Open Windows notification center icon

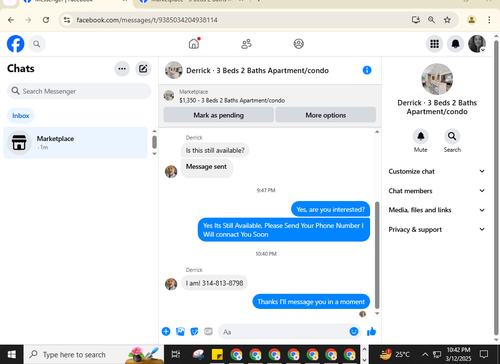click(484, 354)
